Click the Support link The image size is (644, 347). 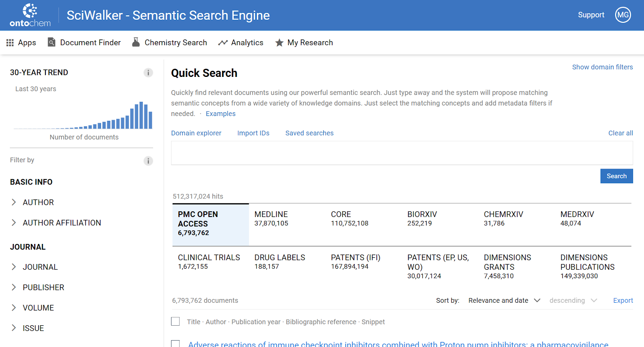point(591,15)
